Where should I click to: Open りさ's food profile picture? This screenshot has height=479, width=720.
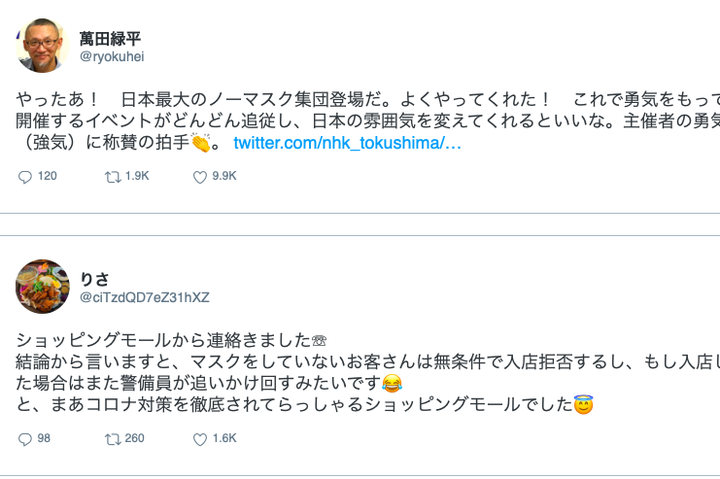pyautogui.click(x=42, y=287)
